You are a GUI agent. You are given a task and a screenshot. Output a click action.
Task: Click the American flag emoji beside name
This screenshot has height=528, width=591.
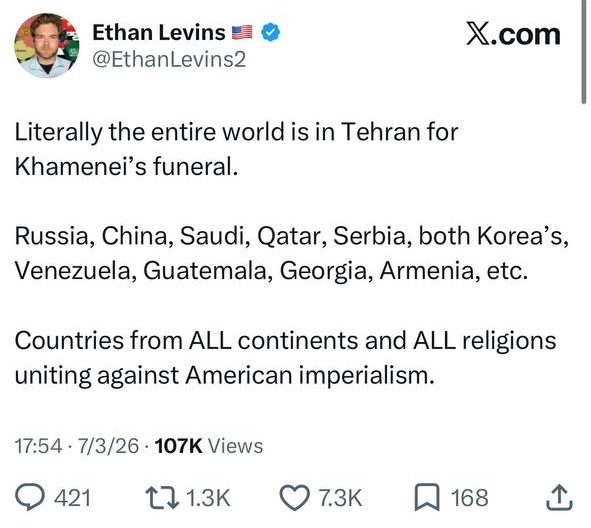242,32
